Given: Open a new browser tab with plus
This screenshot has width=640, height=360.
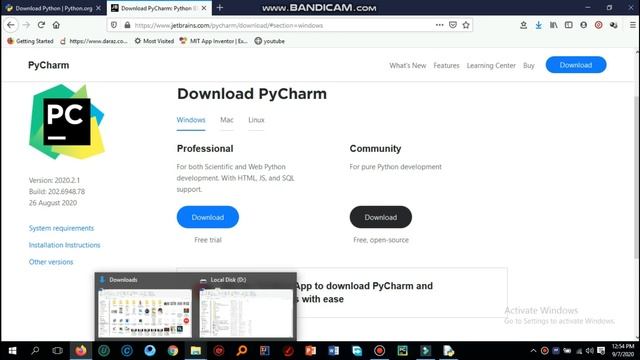Looking at the screenshot, I should (220, 8).
